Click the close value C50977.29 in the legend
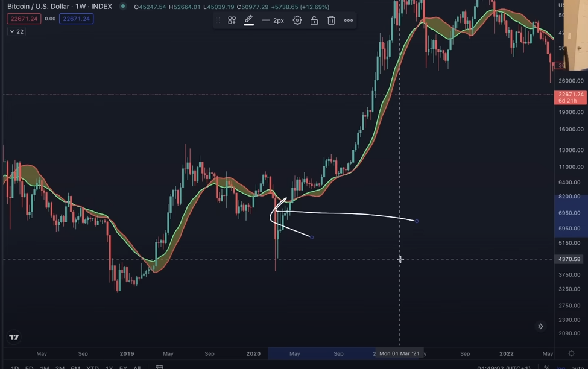Image resolution: width=588 pixels, height=369 pixels. coord(253,7)
